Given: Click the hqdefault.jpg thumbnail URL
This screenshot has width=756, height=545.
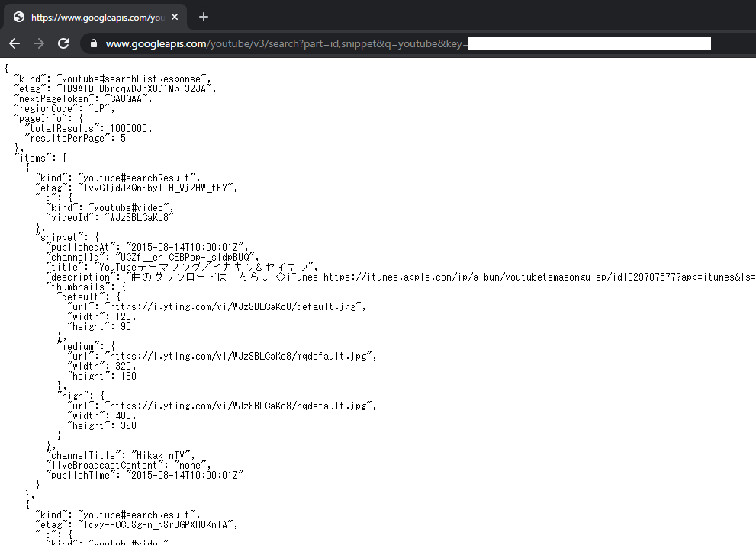Looking at the screenshot, I should 238,406.
